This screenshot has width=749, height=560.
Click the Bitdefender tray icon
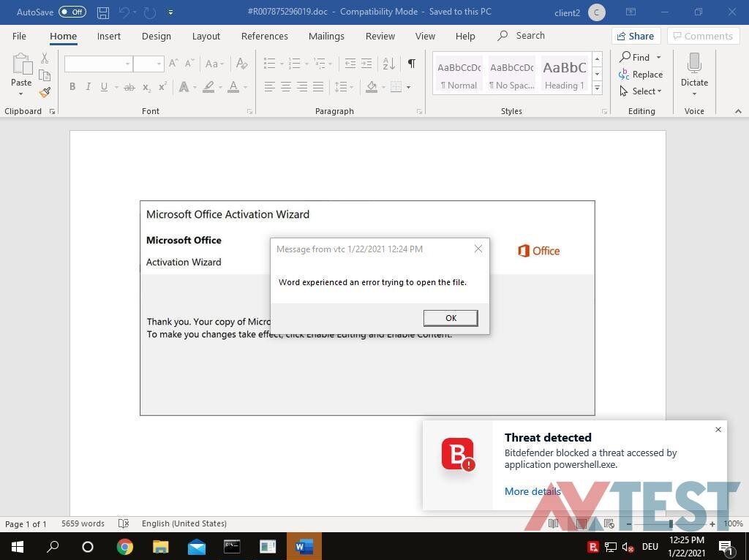coord(593,546)
